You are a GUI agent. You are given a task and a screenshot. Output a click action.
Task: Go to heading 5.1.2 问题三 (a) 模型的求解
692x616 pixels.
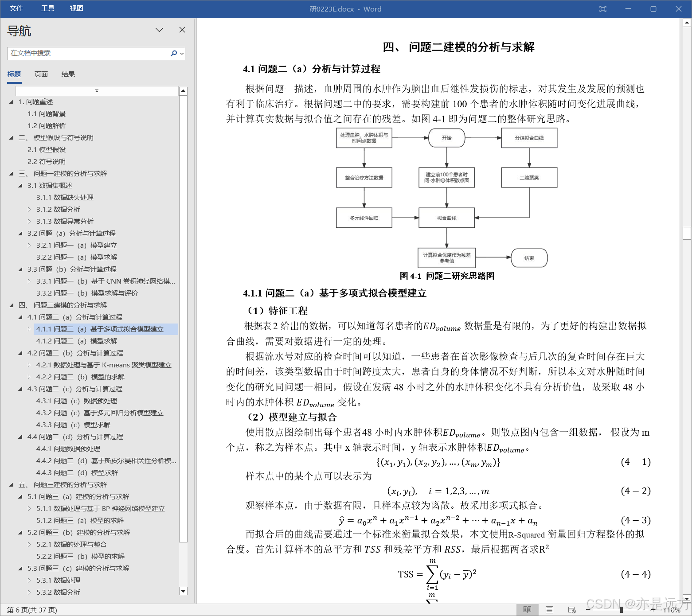click(x=80, y=521)
